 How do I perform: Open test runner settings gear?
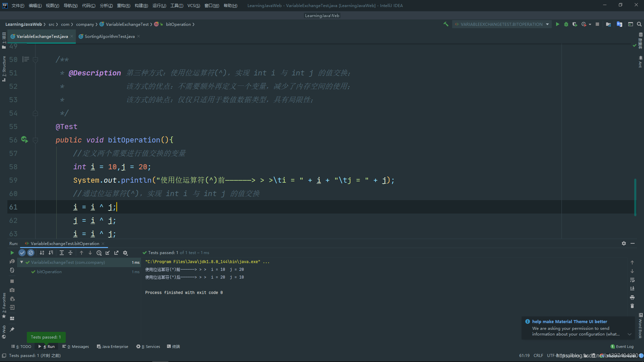click(x=125, y=253)
